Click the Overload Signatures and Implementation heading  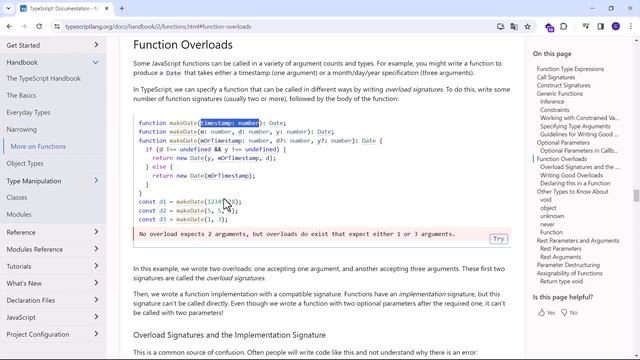click(x=229, y=335)
